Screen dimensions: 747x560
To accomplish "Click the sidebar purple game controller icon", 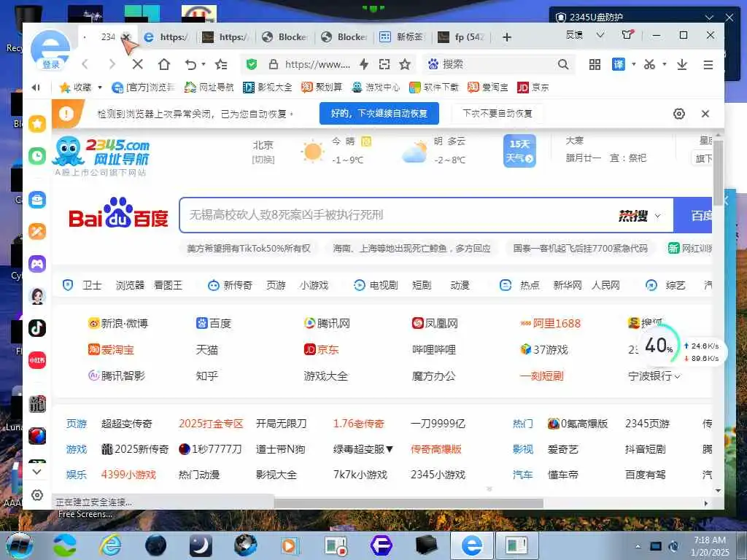I will tap(37, 263).
